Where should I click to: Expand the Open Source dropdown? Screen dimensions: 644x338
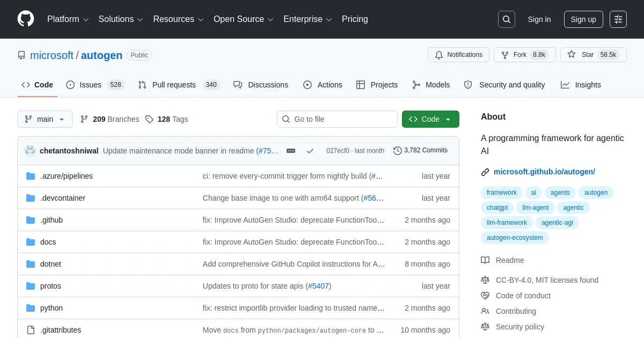(x=244, y=19)
